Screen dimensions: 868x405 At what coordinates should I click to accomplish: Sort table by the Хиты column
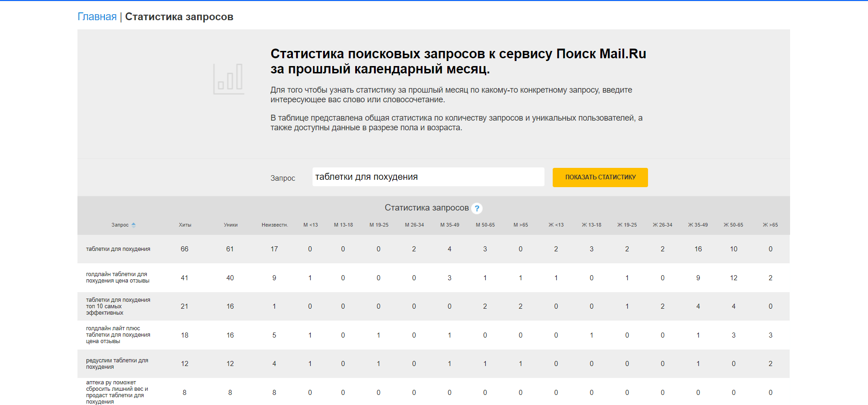coord(185,225)
